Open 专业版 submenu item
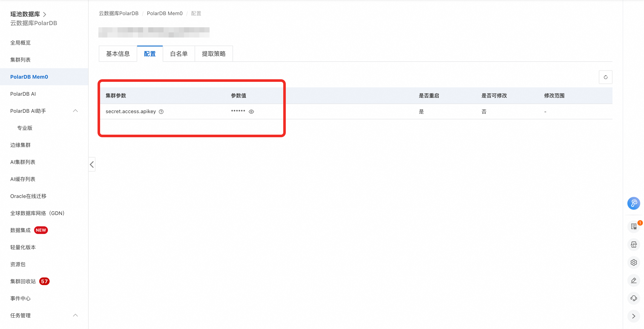 point(25,128)
